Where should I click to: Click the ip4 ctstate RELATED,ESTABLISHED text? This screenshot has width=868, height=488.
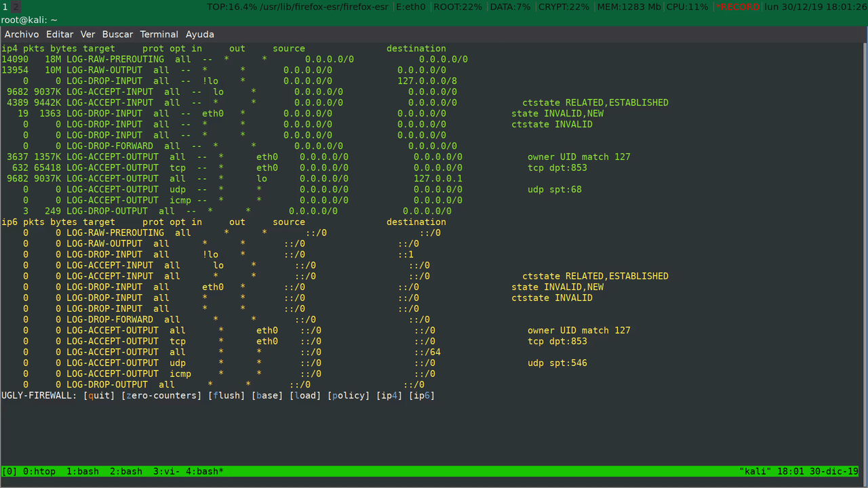595,102
